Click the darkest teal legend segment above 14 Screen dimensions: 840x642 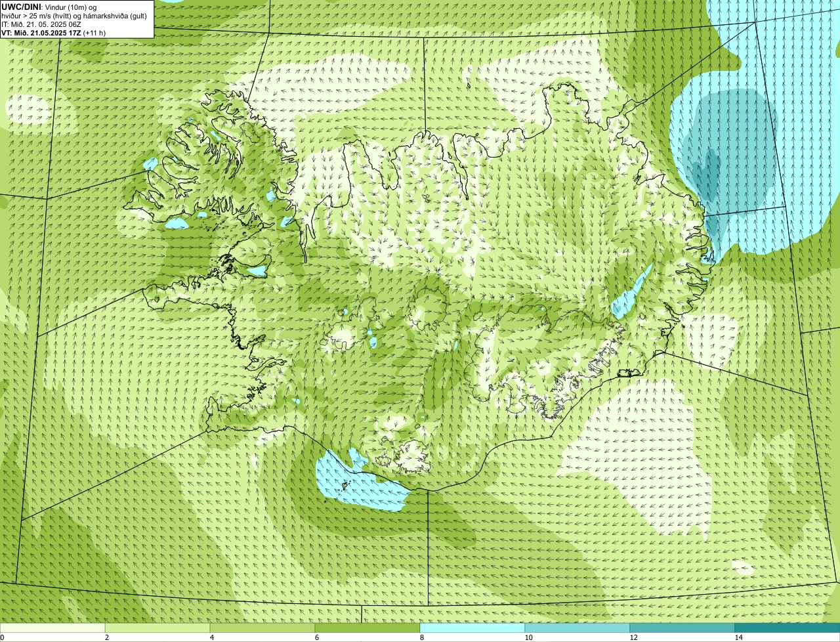point(787,628)
